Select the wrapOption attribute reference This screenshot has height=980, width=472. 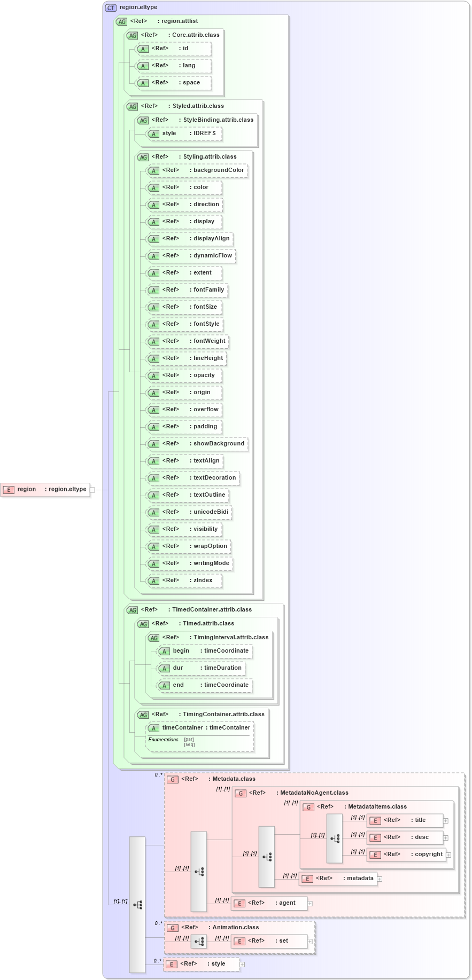(x=189, y=546)
